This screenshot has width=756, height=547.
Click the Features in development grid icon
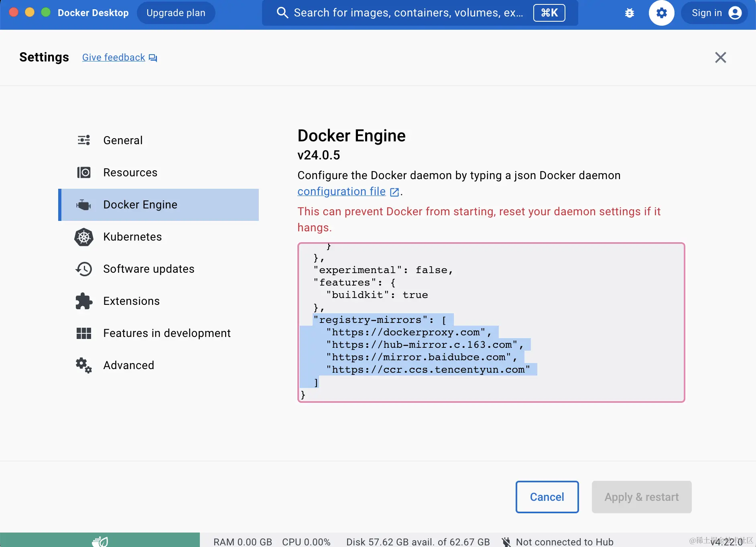click(x=84, y=333)
